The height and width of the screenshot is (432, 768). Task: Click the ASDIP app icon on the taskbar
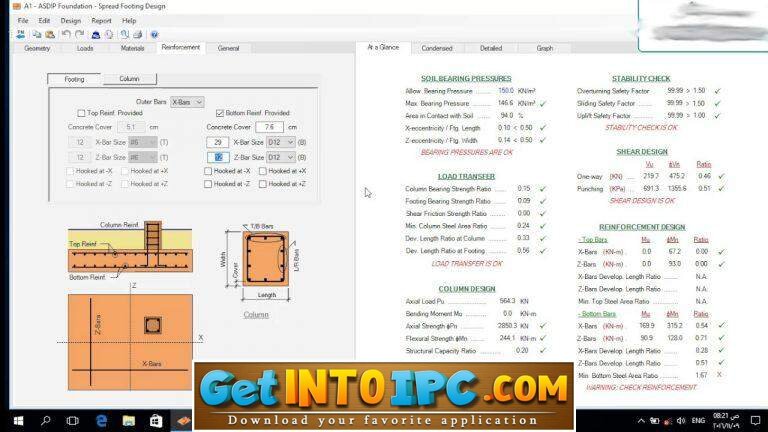pyautogui.click(x=183, y=421)
